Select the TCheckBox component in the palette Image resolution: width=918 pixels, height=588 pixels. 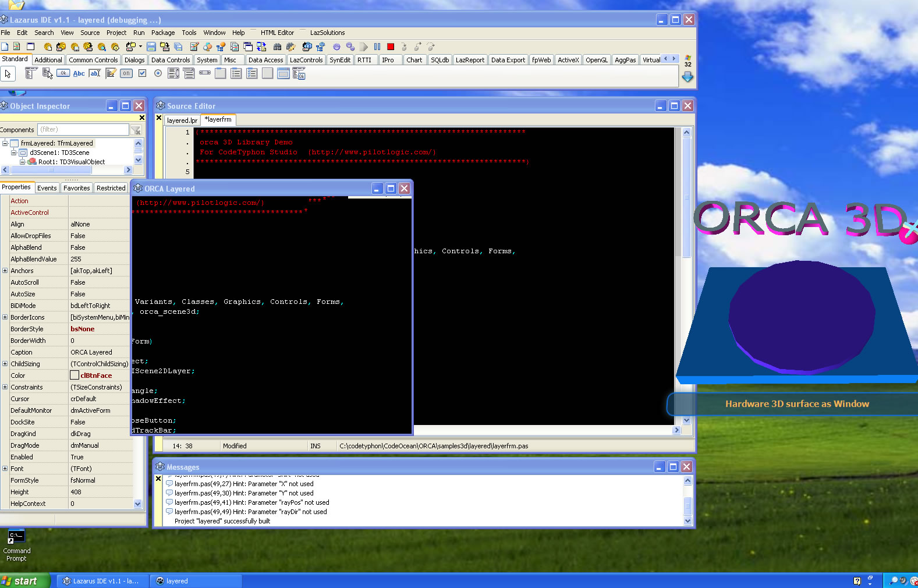[142, 73]
